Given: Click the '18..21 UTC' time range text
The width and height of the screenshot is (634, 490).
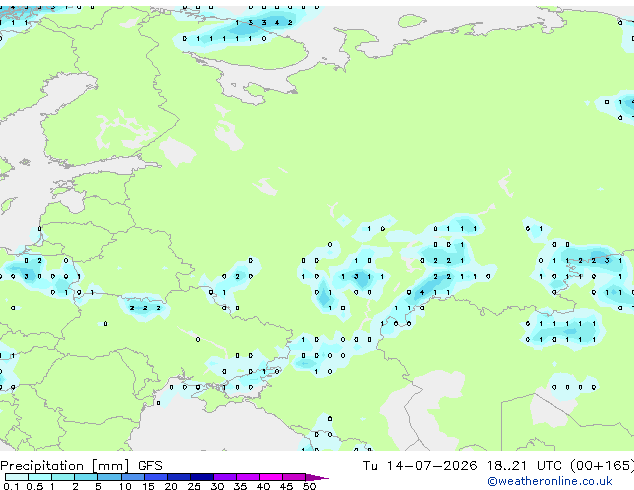Looking at the screenshot, I should (x=524, y=466).
